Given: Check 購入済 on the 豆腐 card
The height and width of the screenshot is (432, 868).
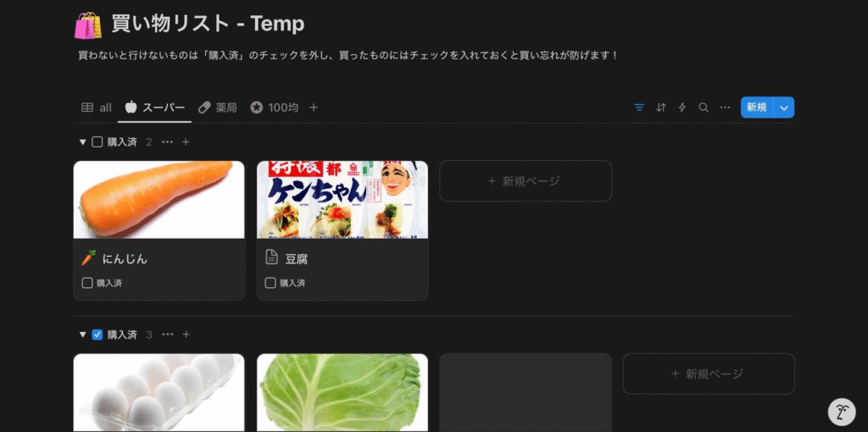Looking at the screenshot, I should (270, 283).
